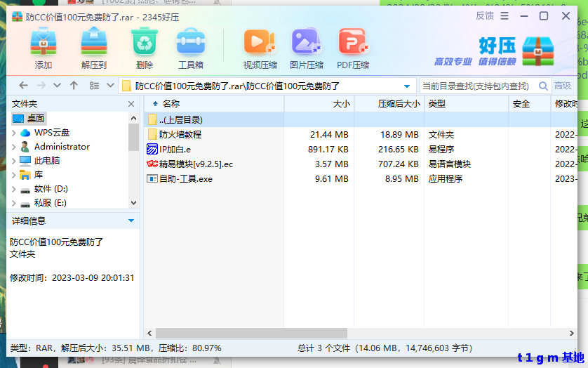588x368 pixels.
Task: Go up one directory with the up arrow
Action: (x=74, y=86)
